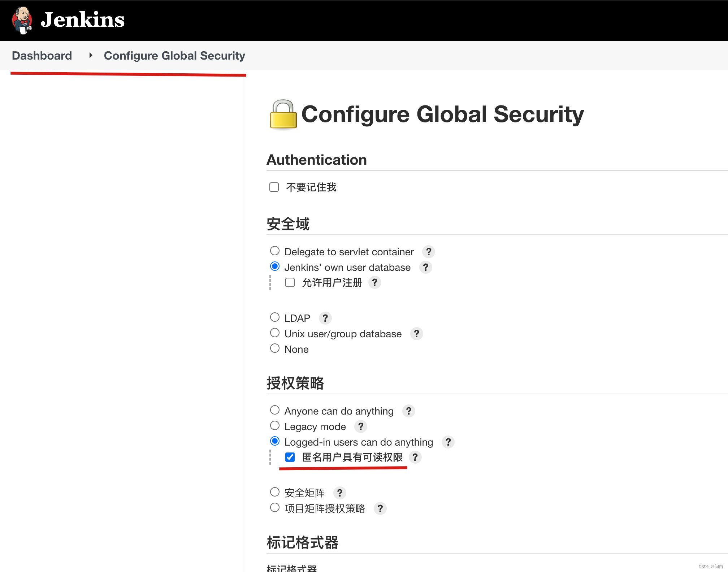Disable 匿名用户具有可读权限 checkbox
728x572 pixels.
coord(290,457)
